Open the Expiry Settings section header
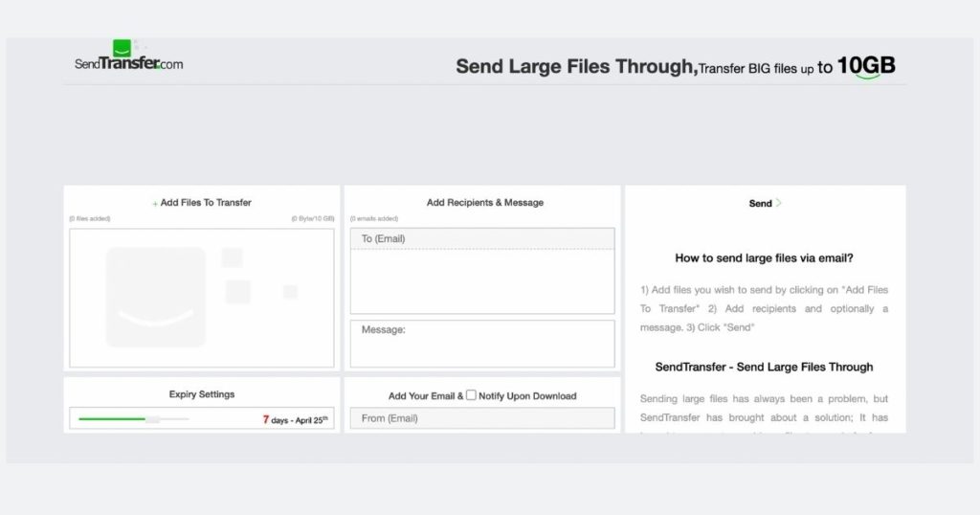Viewport: 980px width, 515px height. tap(202, 394)
